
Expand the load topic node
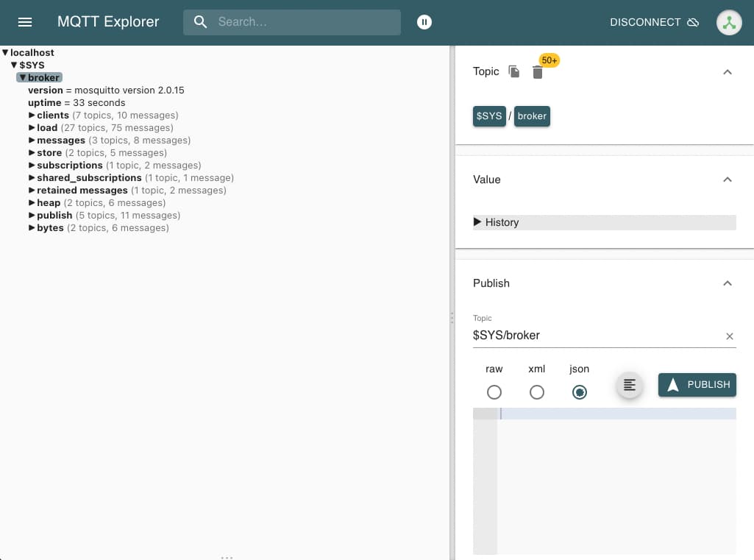[32, 127]
